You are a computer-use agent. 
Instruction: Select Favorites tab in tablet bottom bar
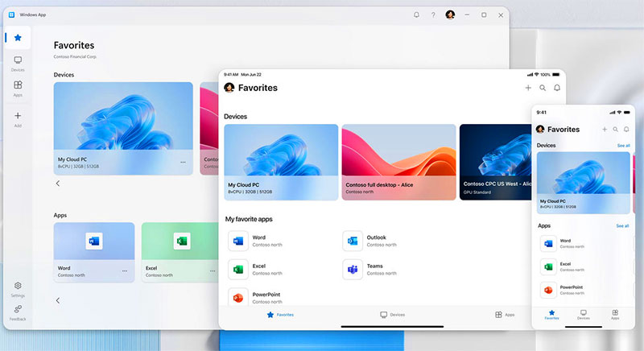(x=280, y=315)
